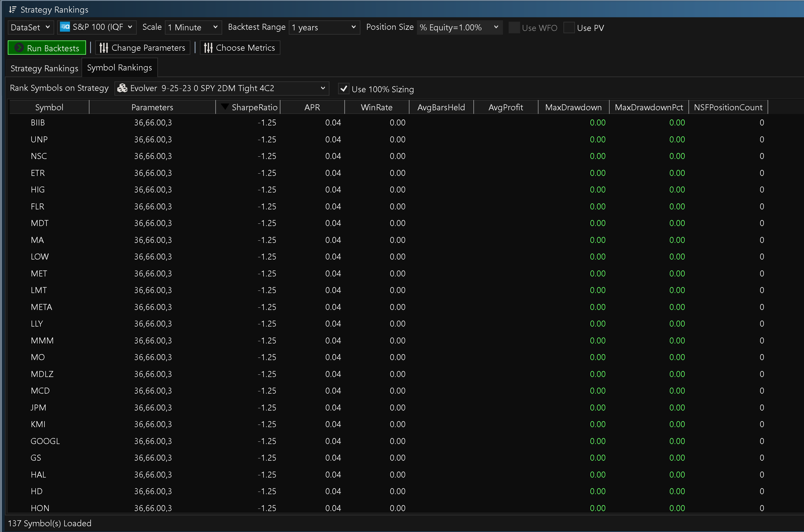Select the META symbol row
This screenshot has height=532, width=804.
click(x=41, y=307)
